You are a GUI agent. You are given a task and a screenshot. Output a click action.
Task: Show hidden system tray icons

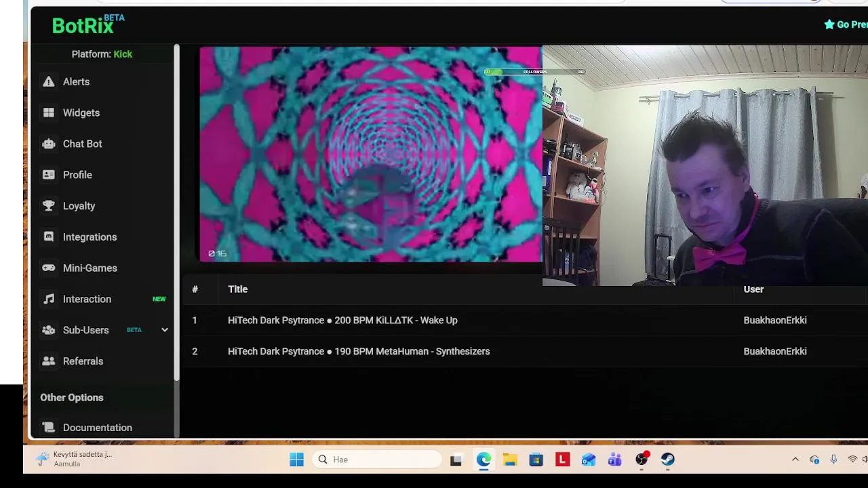tap(795, 460)
